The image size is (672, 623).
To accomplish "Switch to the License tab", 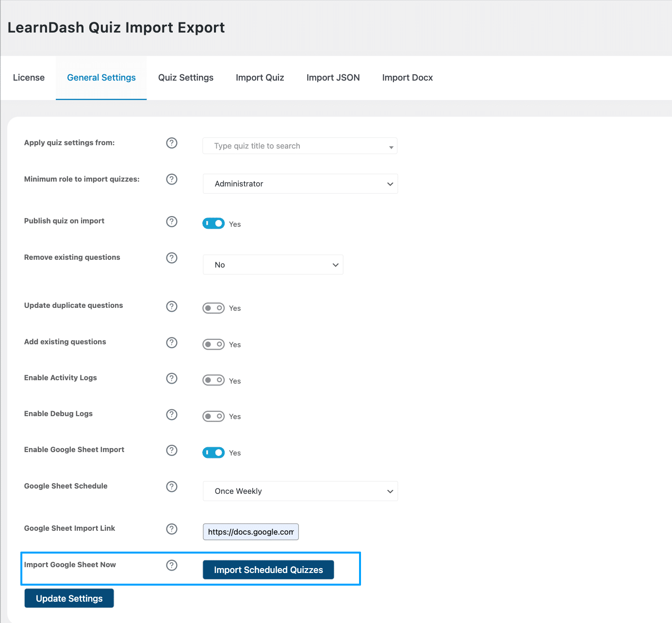I will click(x=29, y=78).
